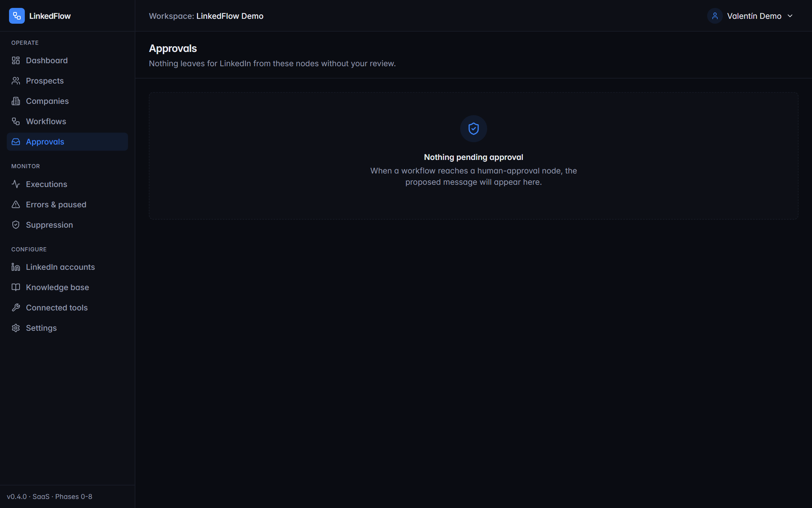Click the workspace name LinkedFlow Demo

tap(230, 16)
